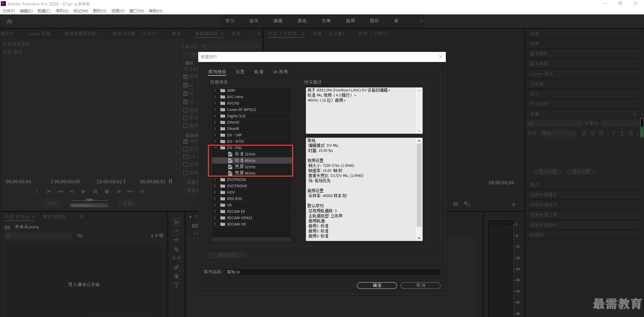Expand the DV - NTSC preset folder
Image resolution: width=644 pixels, height=317 pixels.
click(215, 141)
